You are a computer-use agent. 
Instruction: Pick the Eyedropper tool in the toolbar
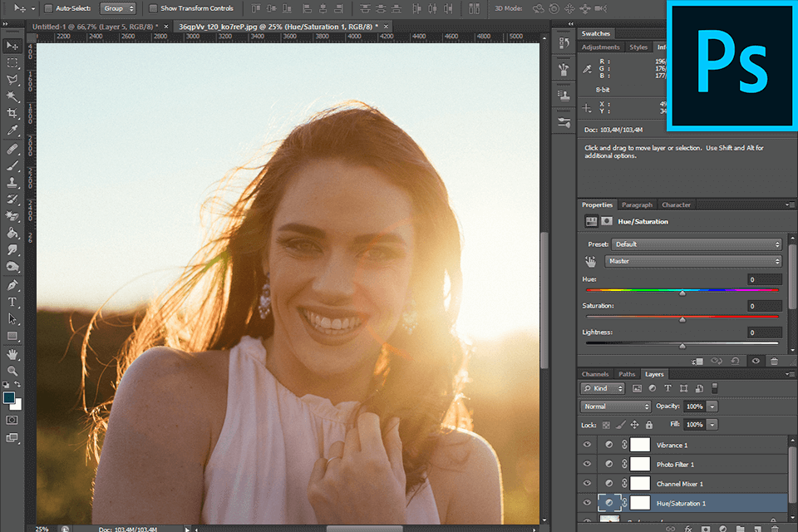point(12,131)
